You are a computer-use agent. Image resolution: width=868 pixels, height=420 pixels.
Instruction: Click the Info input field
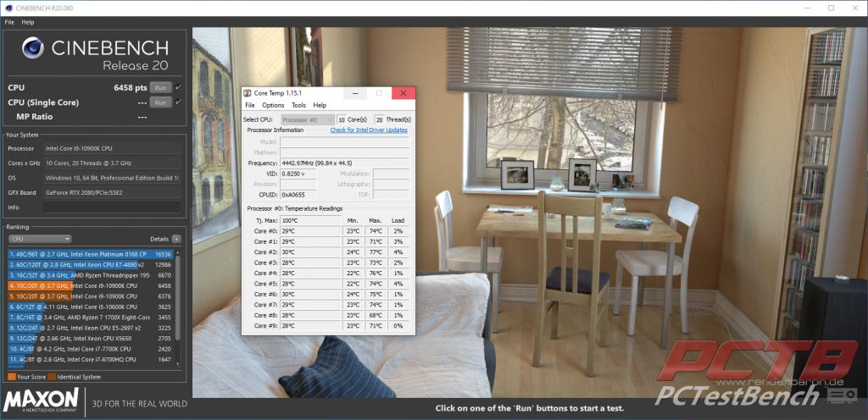pyautogui.click(x=112, y=207)
